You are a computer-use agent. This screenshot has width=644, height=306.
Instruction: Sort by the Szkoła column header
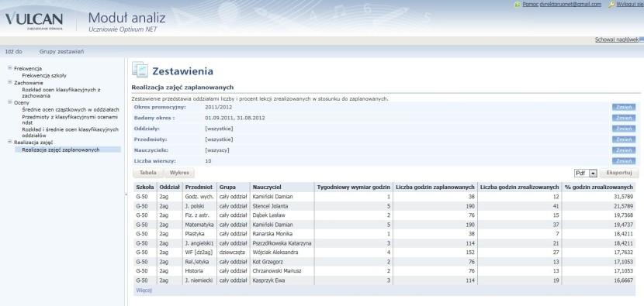pos(144,187)
